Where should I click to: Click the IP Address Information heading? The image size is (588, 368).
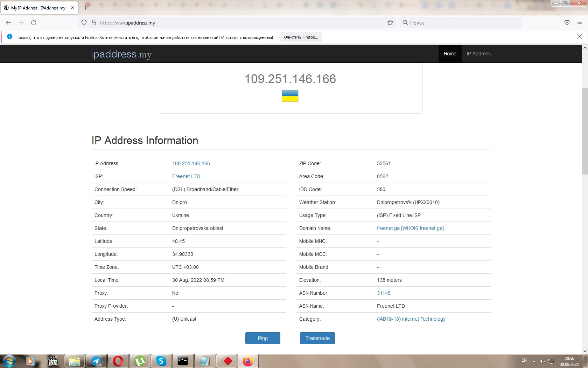click(x=145, y=141)
